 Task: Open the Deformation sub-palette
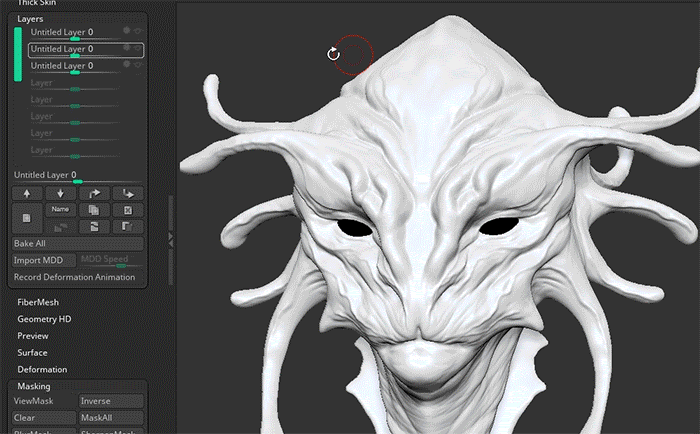(x=42, y=370)
